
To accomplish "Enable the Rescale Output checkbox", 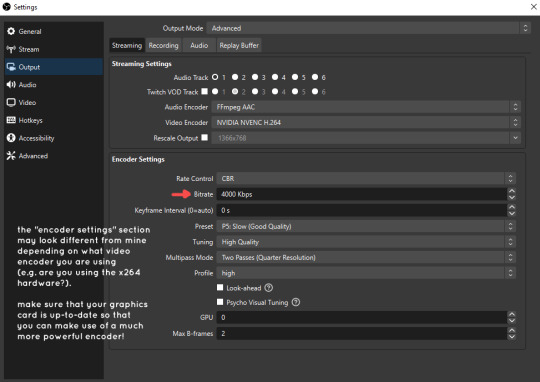I will coord(205,137).
